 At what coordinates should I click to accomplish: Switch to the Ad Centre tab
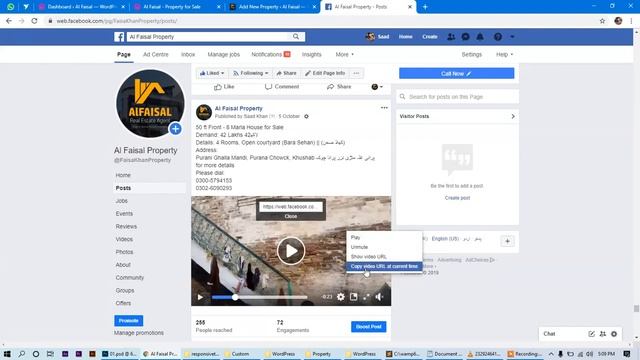tap(156, 54)
